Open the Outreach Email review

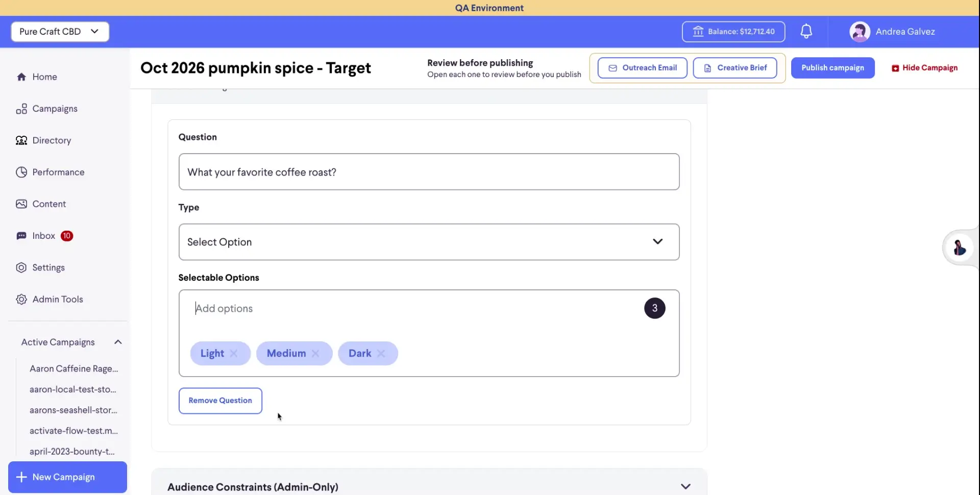tap(642, 68)
